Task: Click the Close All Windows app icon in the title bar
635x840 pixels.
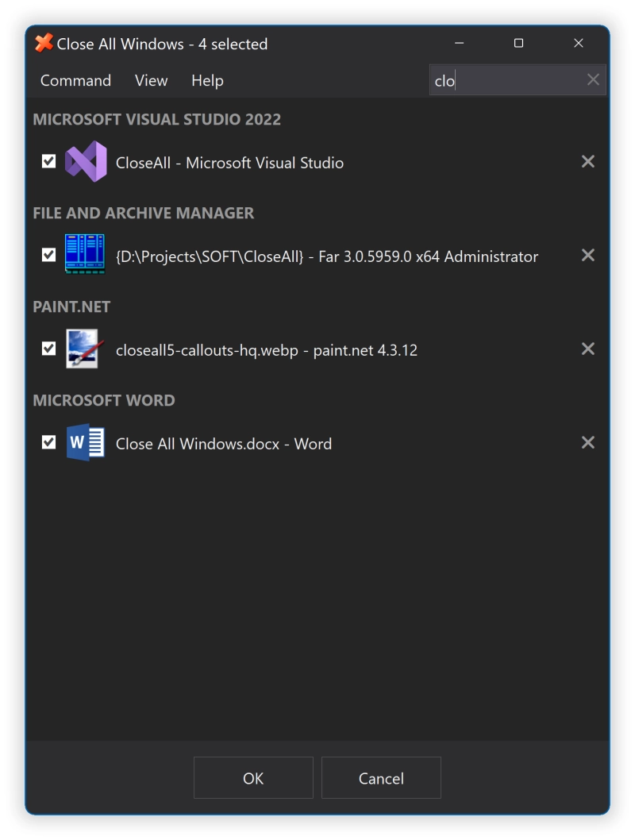Action: point(44,43)
